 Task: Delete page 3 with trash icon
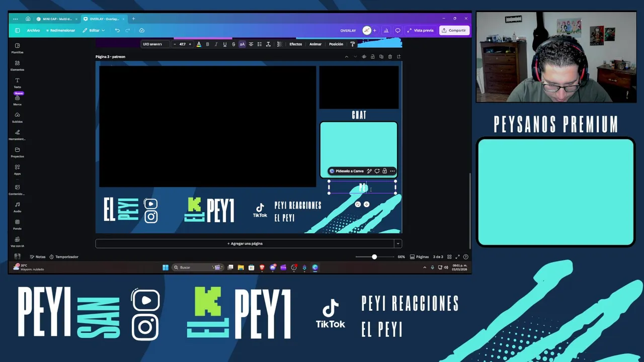point(390,57)
